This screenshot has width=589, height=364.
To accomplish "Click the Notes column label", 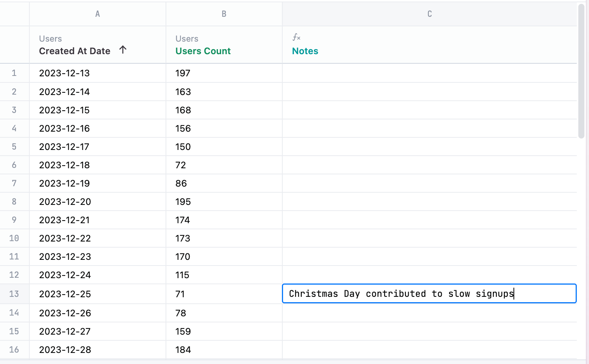I will (305, 51).
